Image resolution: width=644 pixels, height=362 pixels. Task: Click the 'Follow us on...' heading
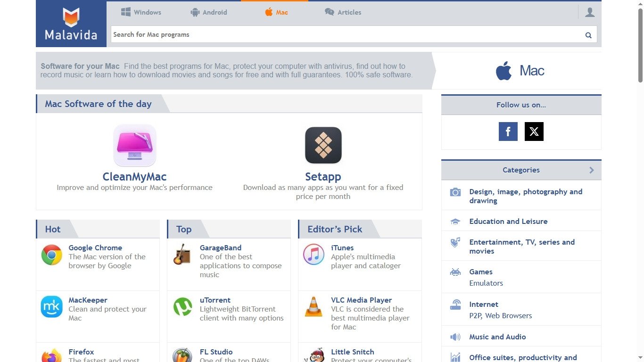coord(521,105)
